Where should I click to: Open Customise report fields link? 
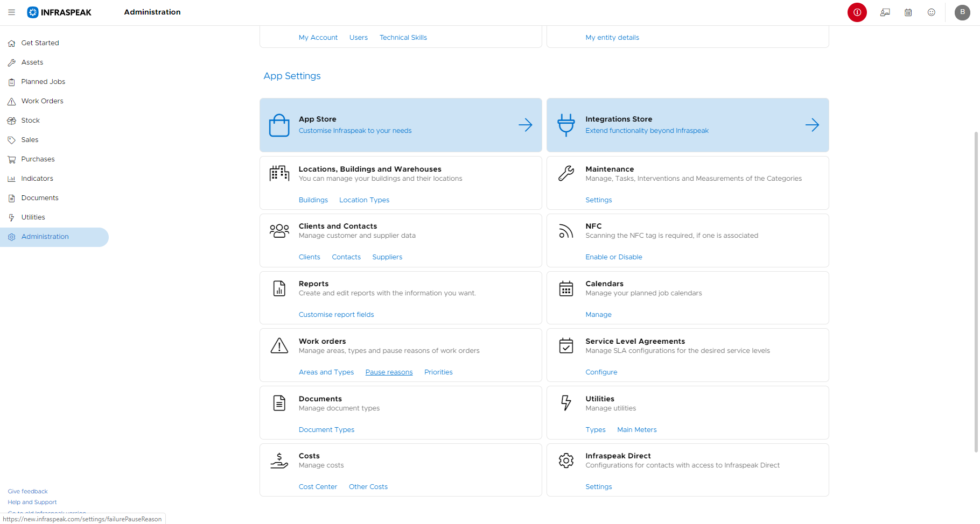[x=337, y=315]
